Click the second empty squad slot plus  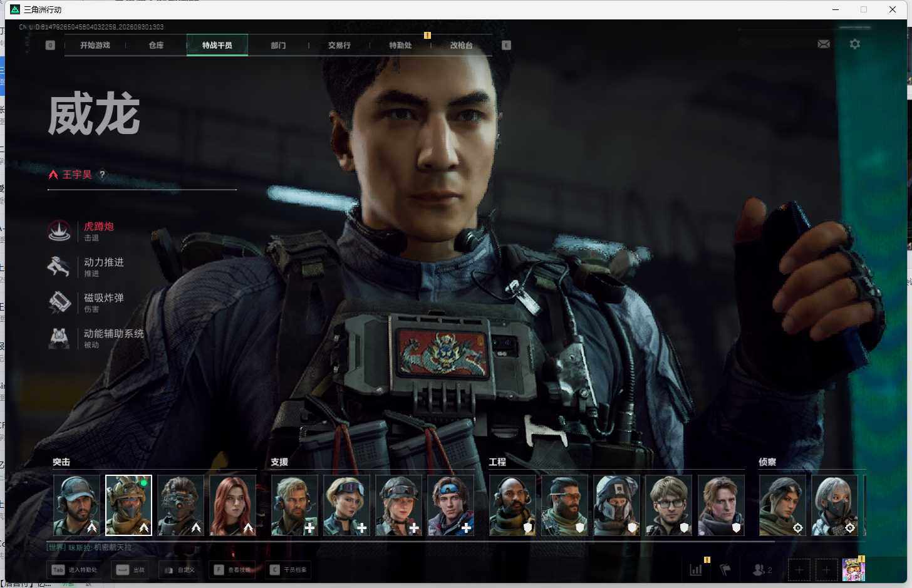point(826,570)
